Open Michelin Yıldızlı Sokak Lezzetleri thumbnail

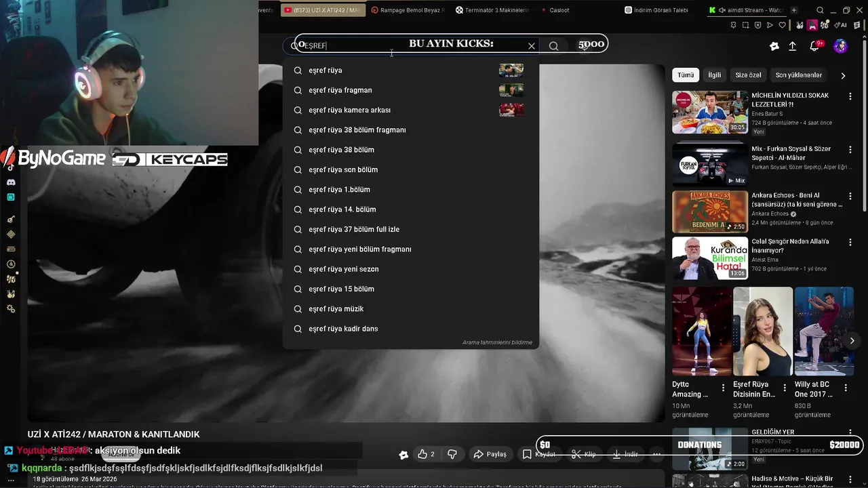(710, 113)
